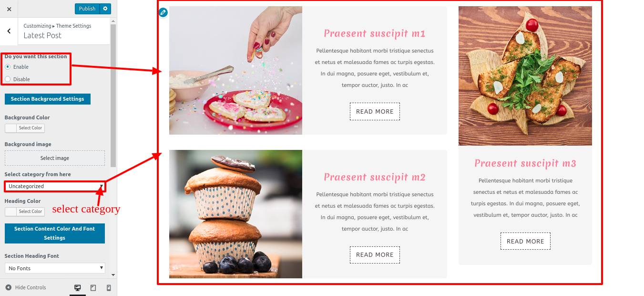Click Select image for background
The image size is (644, 296).
(x=55, y=158)
